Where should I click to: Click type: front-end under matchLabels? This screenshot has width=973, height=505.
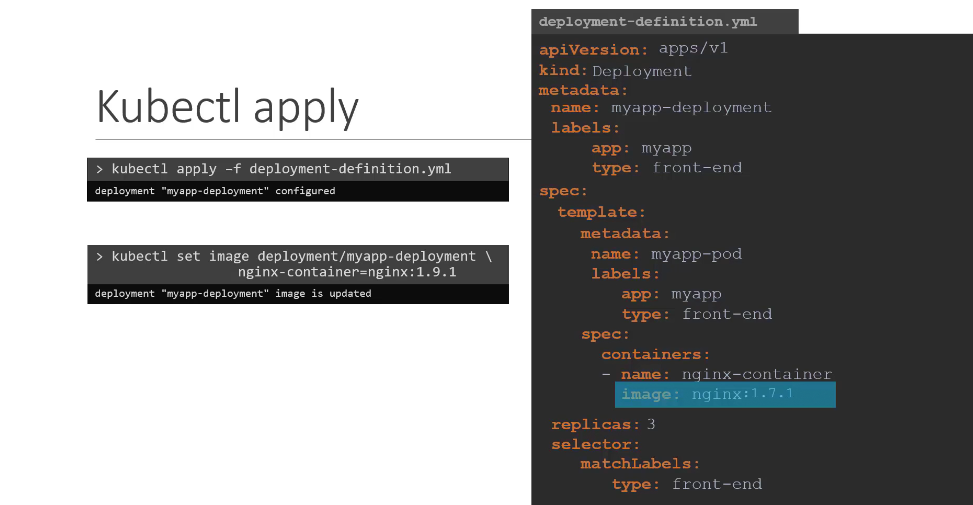click(687, 484)
